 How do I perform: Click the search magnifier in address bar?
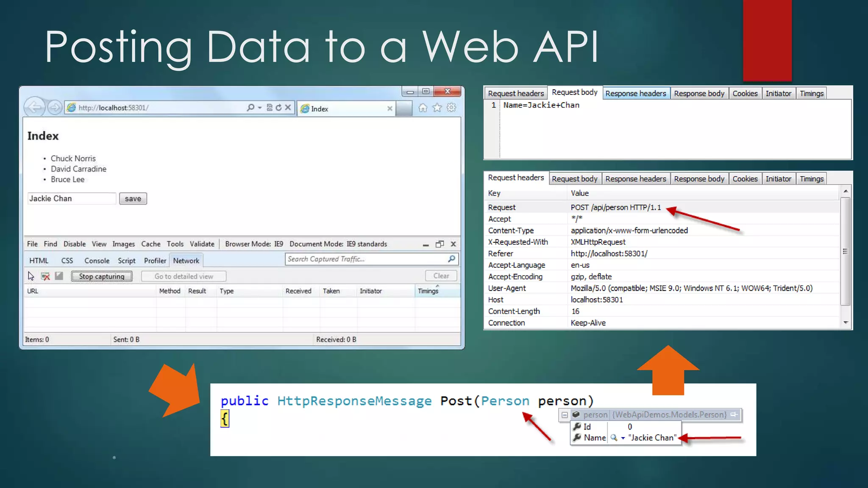[x=251, y=108]
